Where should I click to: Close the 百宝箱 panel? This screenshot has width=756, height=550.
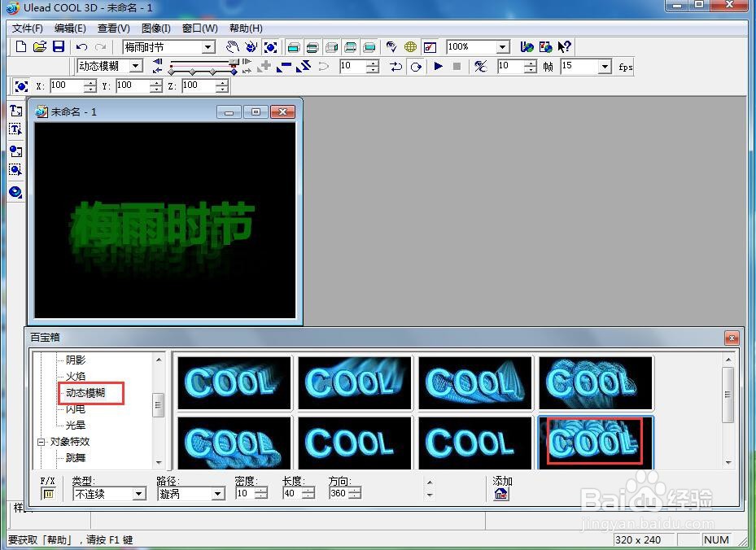click(x=732, y=338)
